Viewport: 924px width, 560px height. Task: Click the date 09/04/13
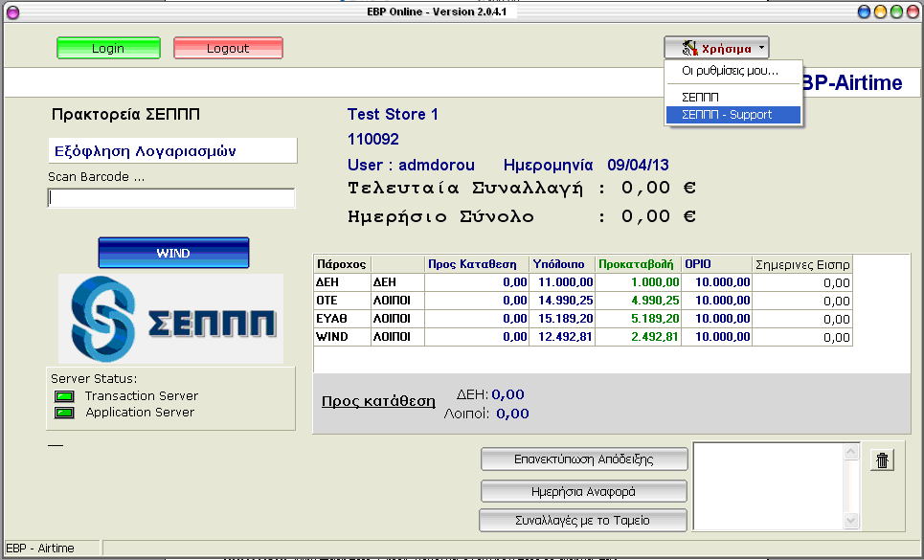click(639, 165)
